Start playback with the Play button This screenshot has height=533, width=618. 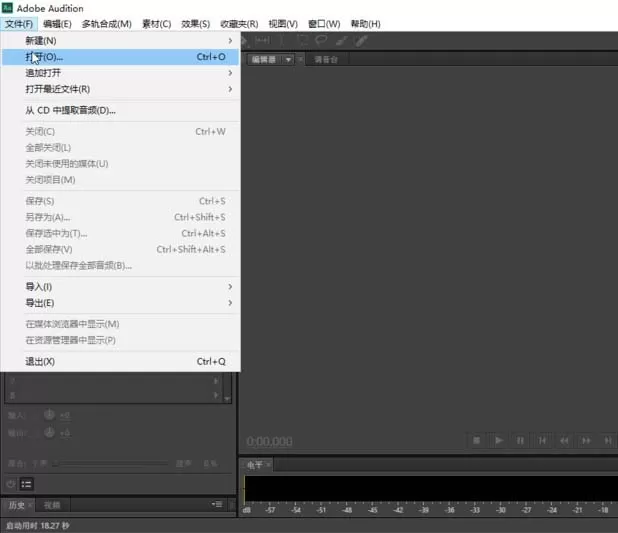point(499,440)
